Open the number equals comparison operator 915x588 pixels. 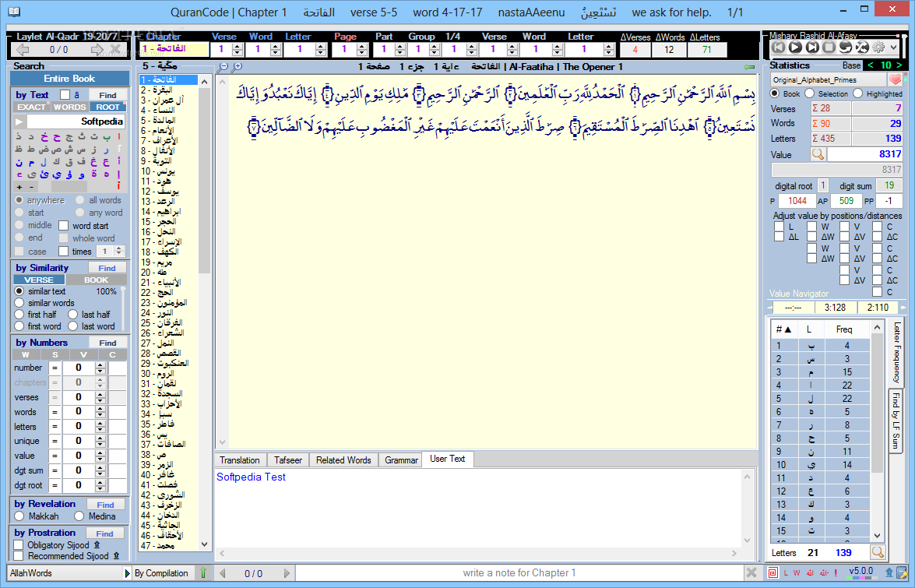(55, 368)
